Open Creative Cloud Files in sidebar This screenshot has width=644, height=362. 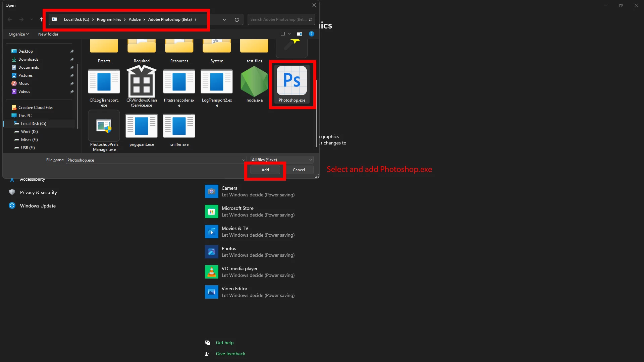click(x=36, y=108)
